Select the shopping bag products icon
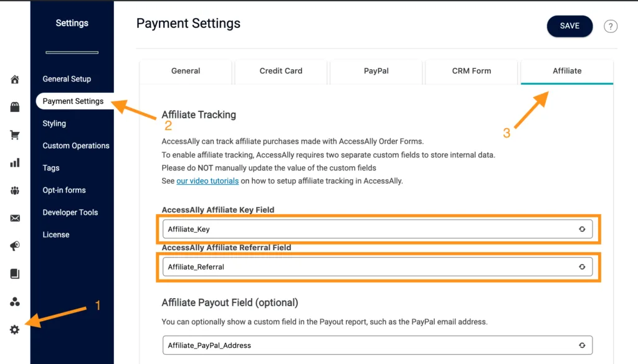Image resolution: width=638 pixels, height=364 pixels. pyautogui.click(x=14, y=106)
